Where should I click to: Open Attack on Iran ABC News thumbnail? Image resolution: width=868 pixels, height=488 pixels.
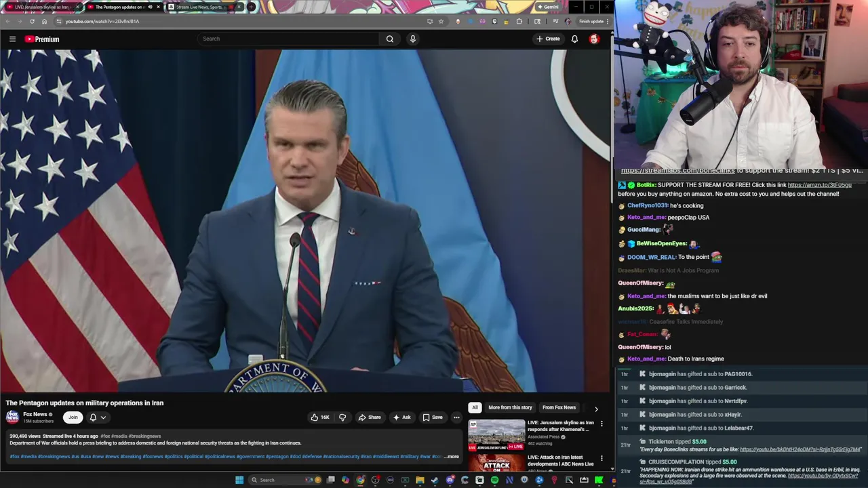click(496, 463)
